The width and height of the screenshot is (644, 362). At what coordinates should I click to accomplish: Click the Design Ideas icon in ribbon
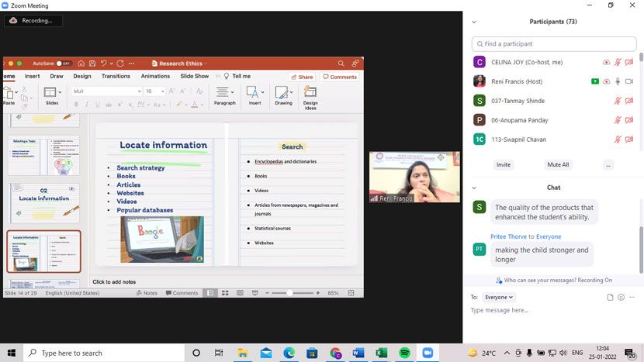[x=310, y=96]
